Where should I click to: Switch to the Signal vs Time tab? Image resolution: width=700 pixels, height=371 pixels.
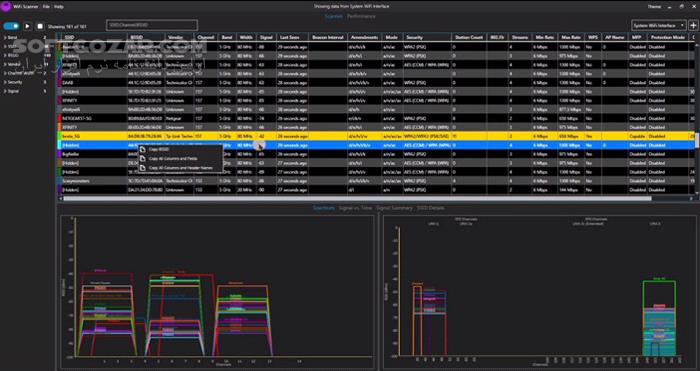point(355,208)
